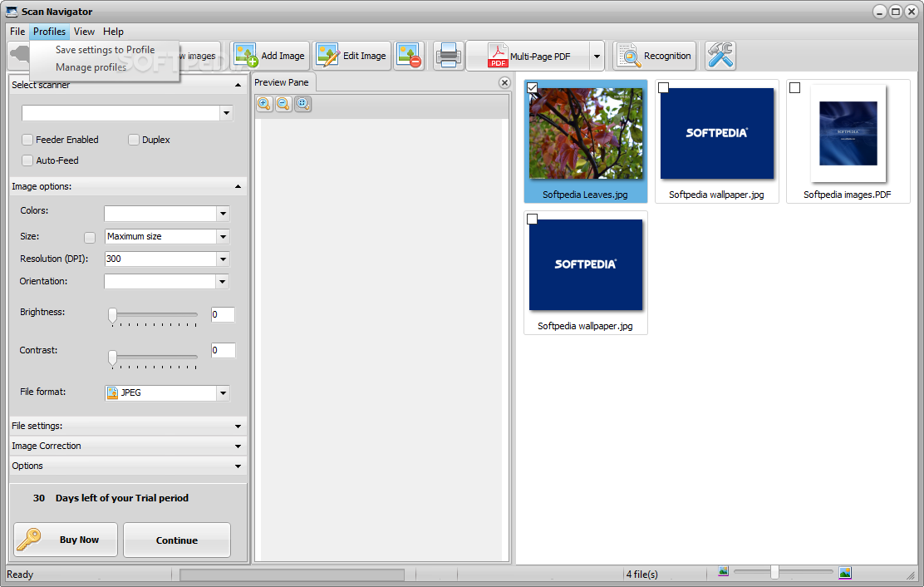Check the bottom-row Softpedia wallpaper.jpg checkbox
Image resolution: width=924 pixels, height=587 pixels.
532,220
